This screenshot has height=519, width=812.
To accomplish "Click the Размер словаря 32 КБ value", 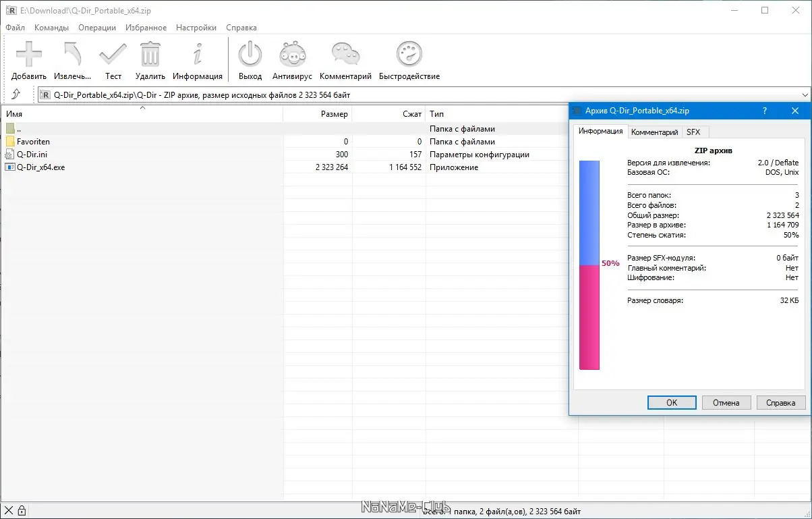I will coord(789,300).
